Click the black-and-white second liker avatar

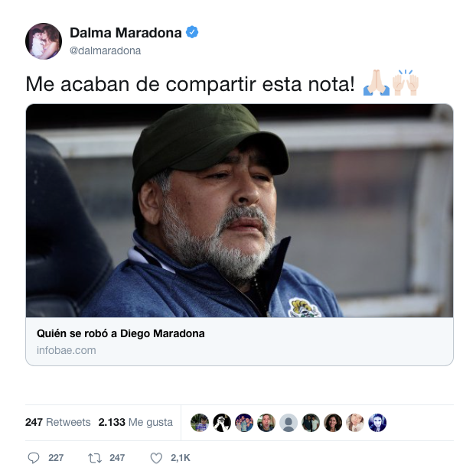click(x=222, y=423)
